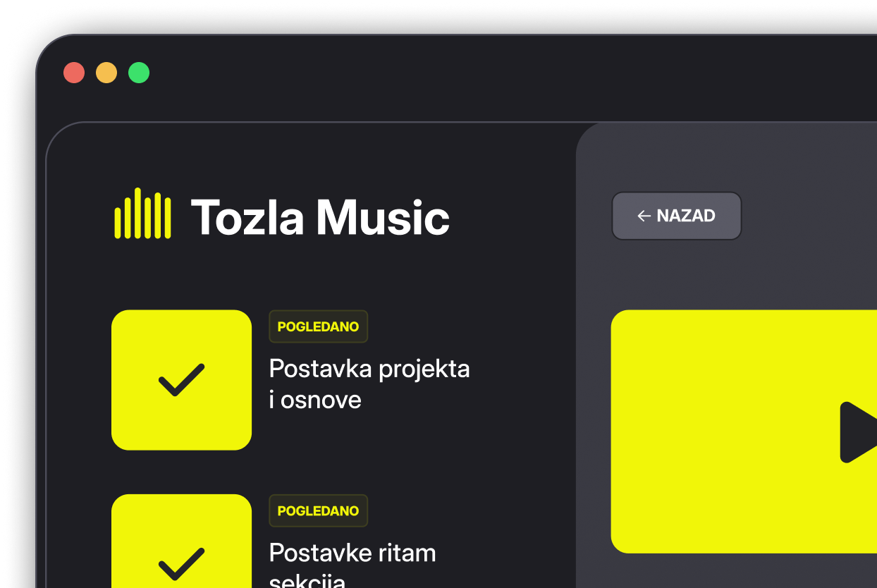Click the checkmark icon beside Postavke ritam
The image size is (877, 588).
(181, 563)
